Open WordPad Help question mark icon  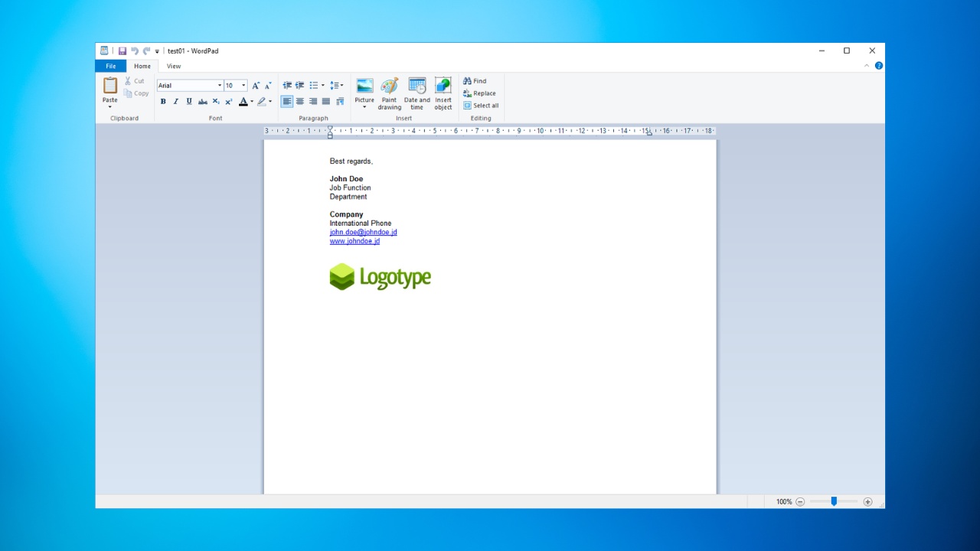[x=879, y=66]
